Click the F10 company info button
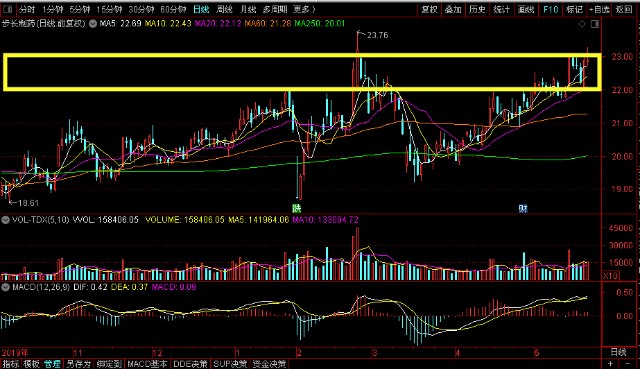The width and height of the screenshot is (640, 369). pyautogui.click(x=550, y=9)
